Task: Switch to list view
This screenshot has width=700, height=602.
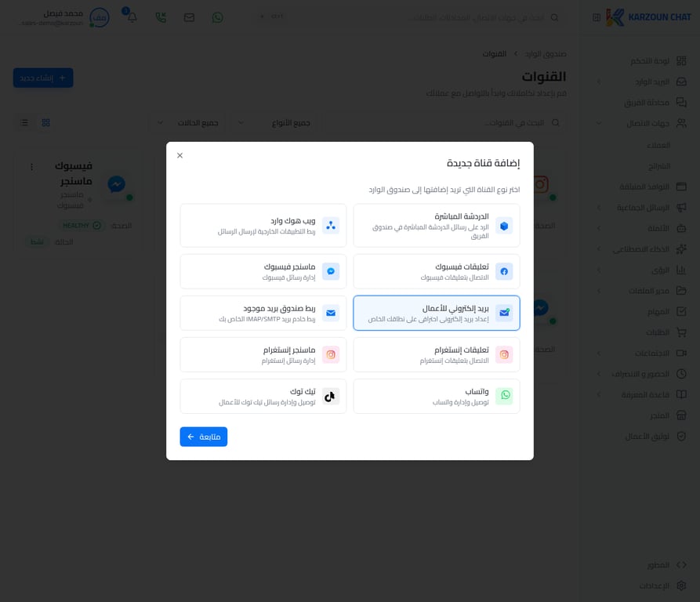Action: coord(24,123)
